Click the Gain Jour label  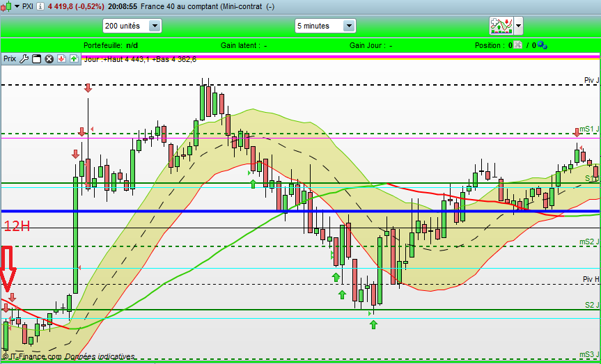pyautogui.click(x=370, y=46)
